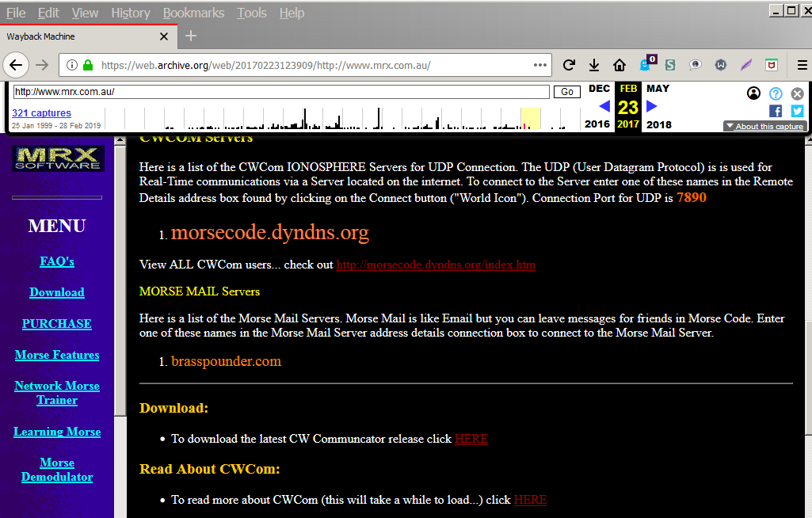Go to previous capture with left blue arrow
812x518 pixels.
click(604, 106)
